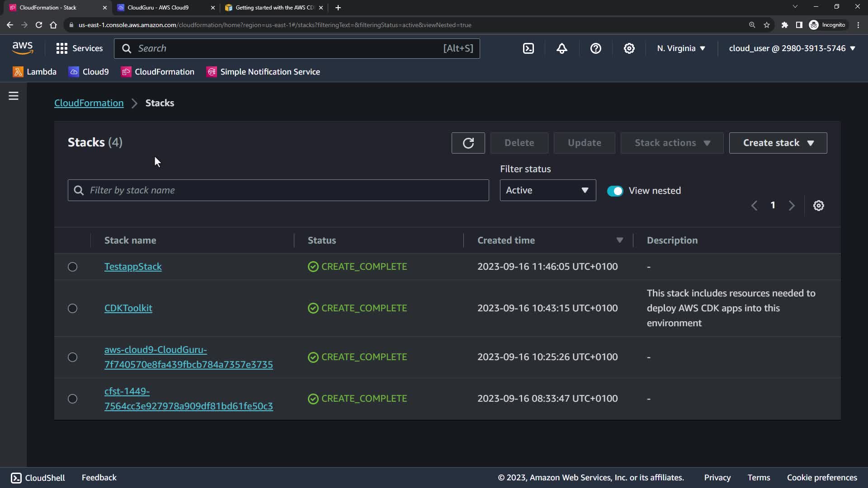Open table preferences gear icon

(818, 206)
